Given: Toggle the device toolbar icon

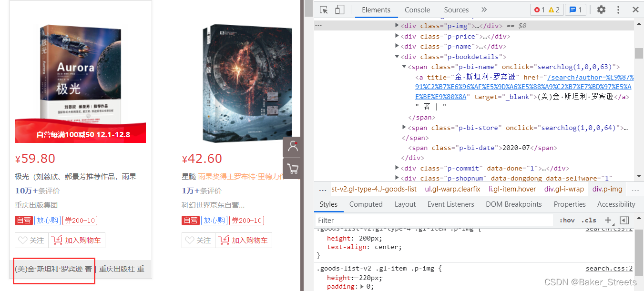Looking at the screenshot, I should pyautogui.click(x=339, y=10).
